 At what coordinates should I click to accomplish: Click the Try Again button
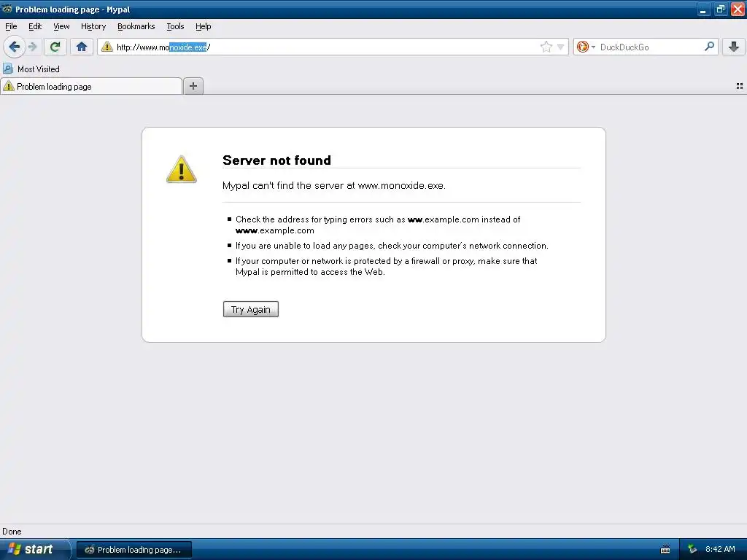coord(251,309)
